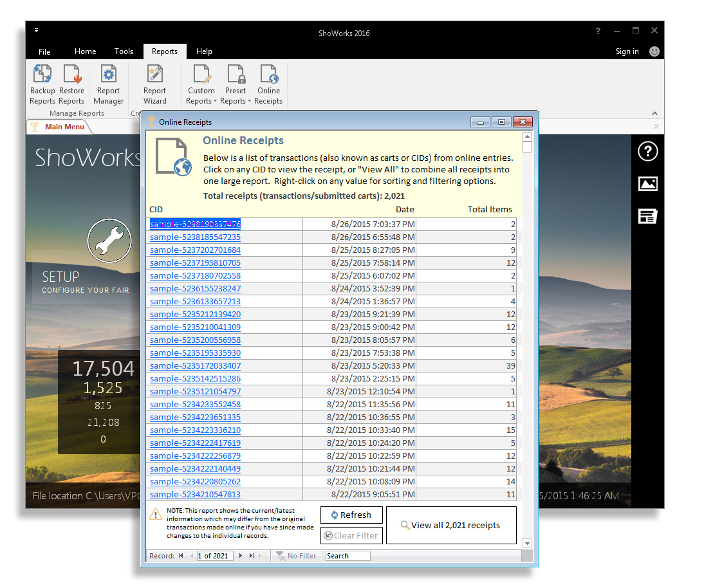This screenshot has height=588, width=704.
Task: Click the Date column header
Action: tap(405, 210)
